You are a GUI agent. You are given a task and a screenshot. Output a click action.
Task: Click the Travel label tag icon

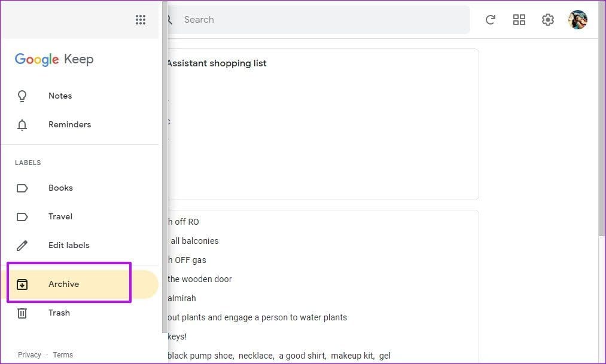click(x=22, y=216)
